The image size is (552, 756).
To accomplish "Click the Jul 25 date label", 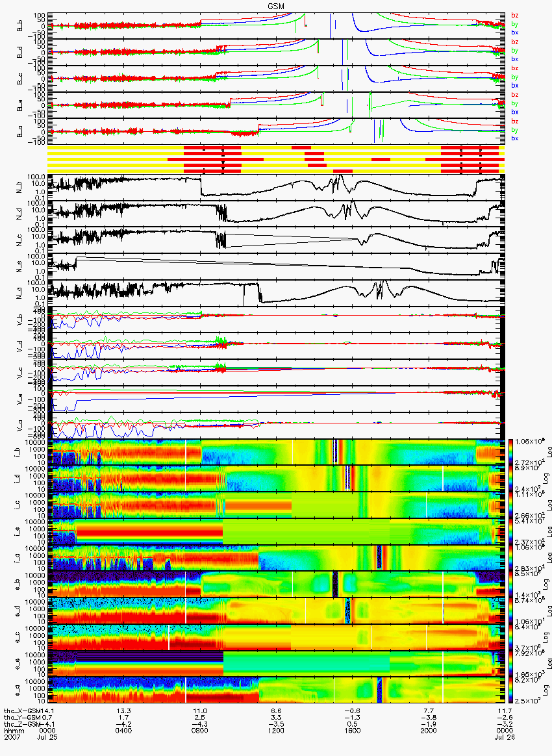I will point(47,738).
